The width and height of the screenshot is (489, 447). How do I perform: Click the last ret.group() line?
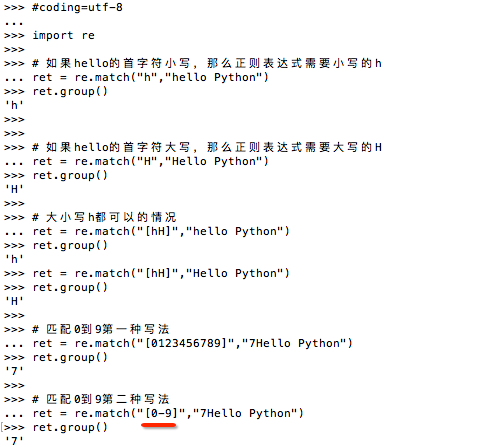[x=70, y=427]
